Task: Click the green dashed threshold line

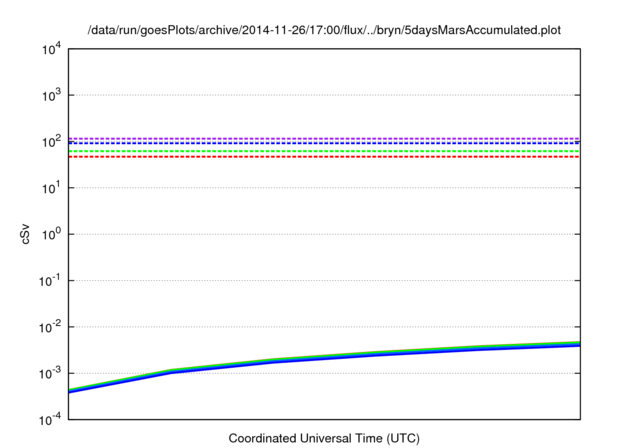Action: pyautogui.click(x=324, y=151)
